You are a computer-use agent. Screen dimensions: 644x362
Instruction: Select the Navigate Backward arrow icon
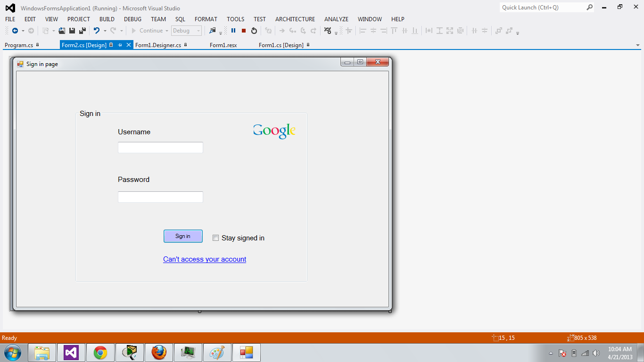click(x=14, y=30)
